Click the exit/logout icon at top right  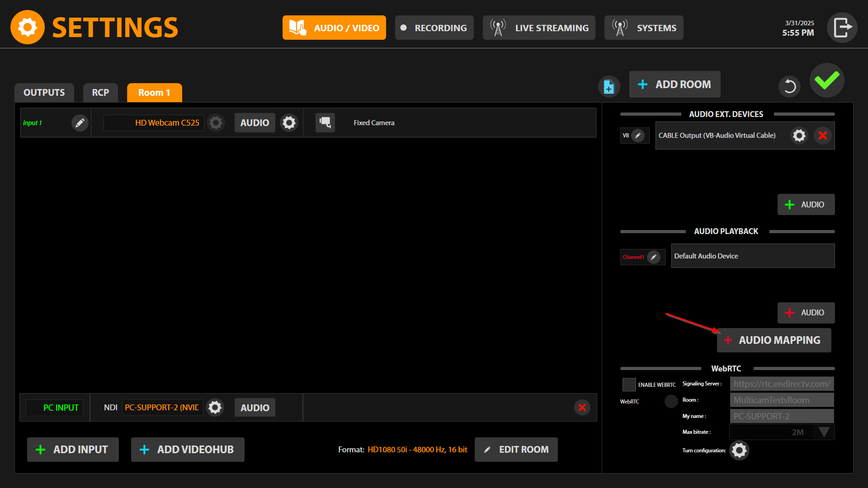tap(842, 28)
